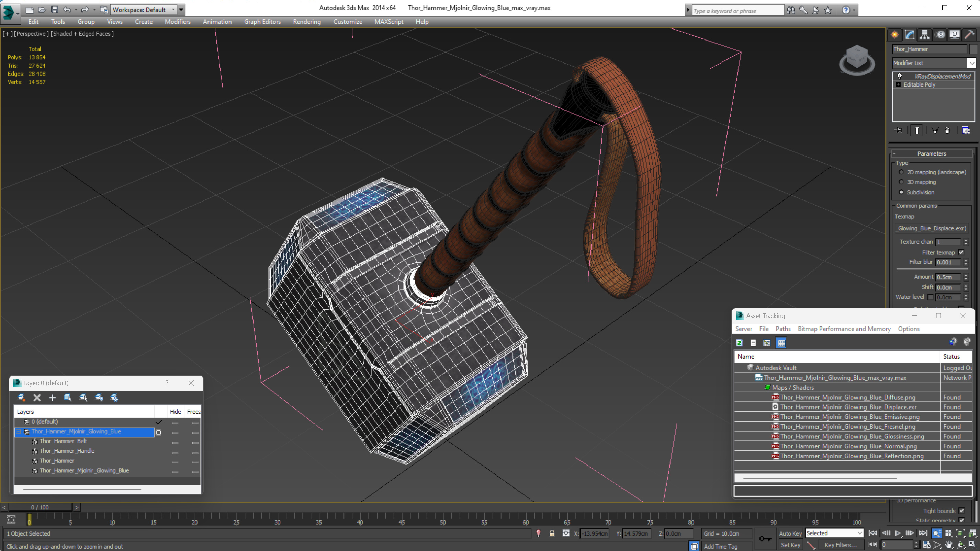Click Zoom Extents All Selected icon
The width and height of the screenshot is (980, 551).
click(972, 533)
